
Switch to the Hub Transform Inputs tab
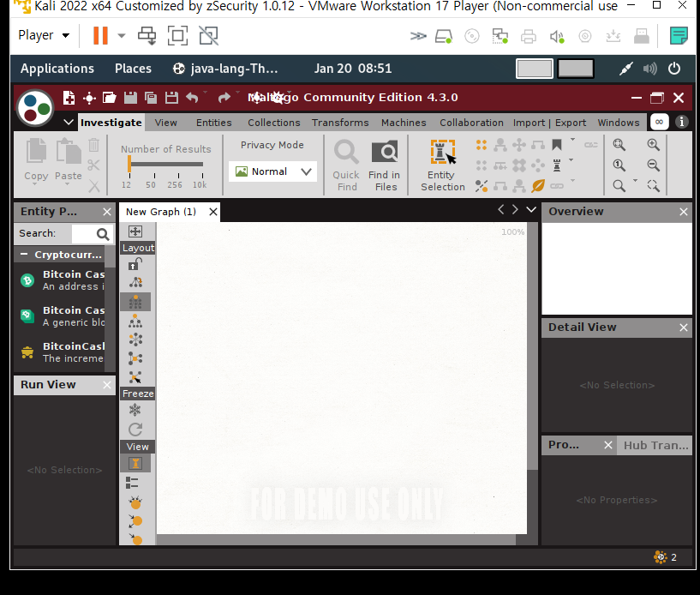click(x=655, y=445)
